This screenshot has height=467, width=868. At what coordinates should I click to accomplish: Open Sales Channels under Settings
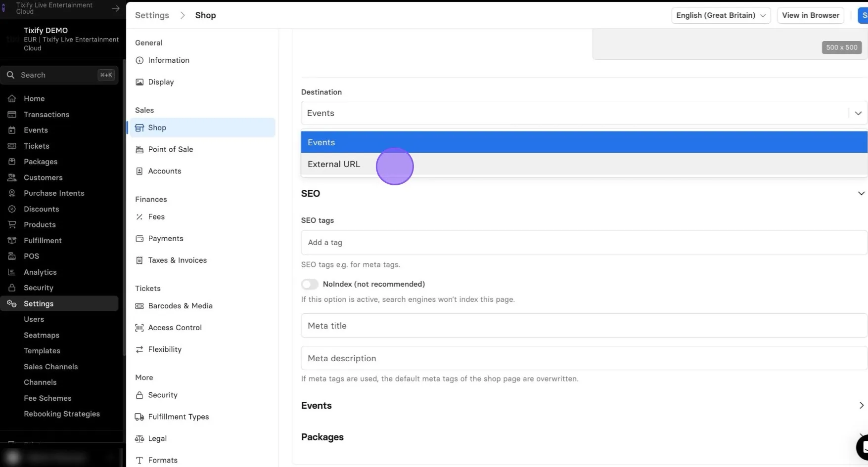click(51, 367)
